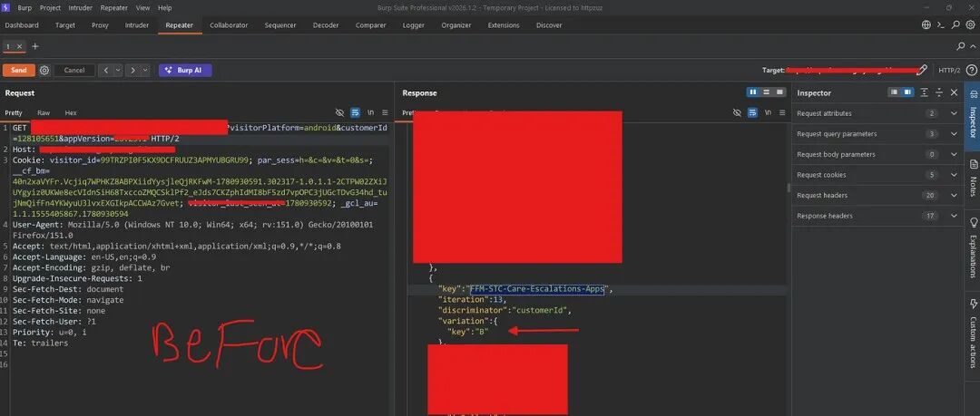
Task: Select the Raw request view tab
Action: coord(44,113)
